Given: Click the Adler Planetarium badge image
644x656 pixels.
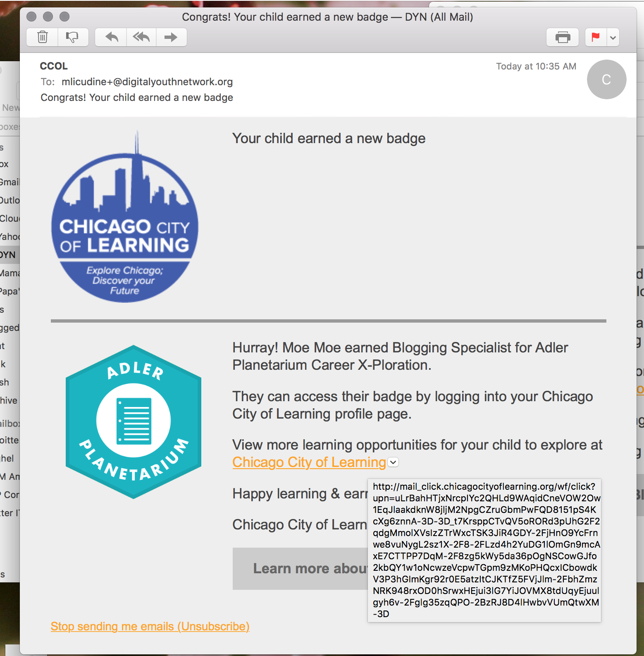Looking at the screenshot, I should (134, 422).
